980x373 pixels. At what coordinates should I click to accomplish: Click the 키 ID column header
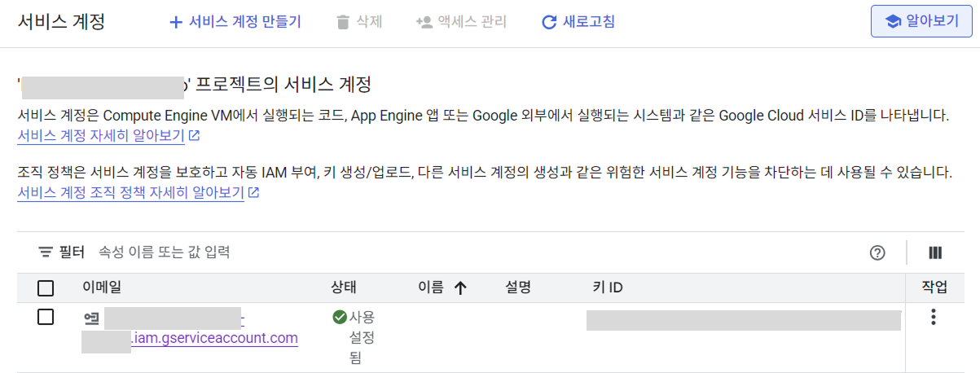pos(608,287)
